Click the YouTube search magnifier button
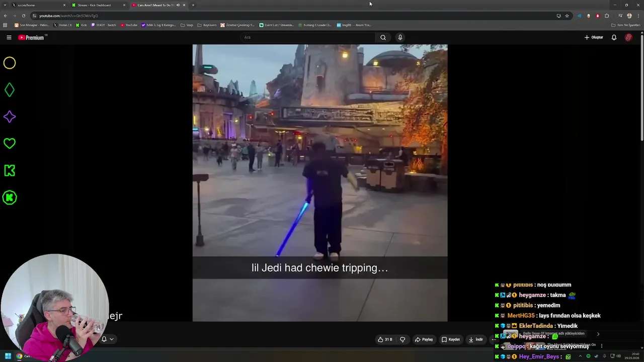Viewport: 644px width, 362px height. tap(383, 37)
